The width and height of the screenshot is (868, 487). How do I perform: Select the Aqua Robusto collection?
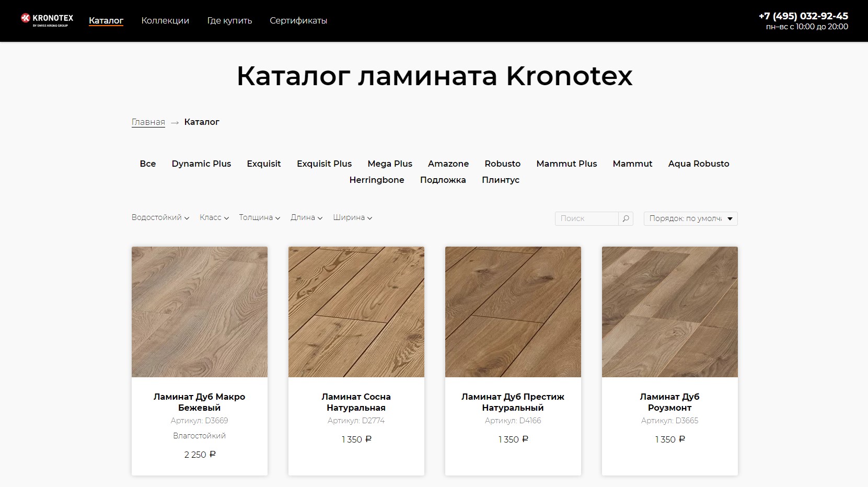698,164
